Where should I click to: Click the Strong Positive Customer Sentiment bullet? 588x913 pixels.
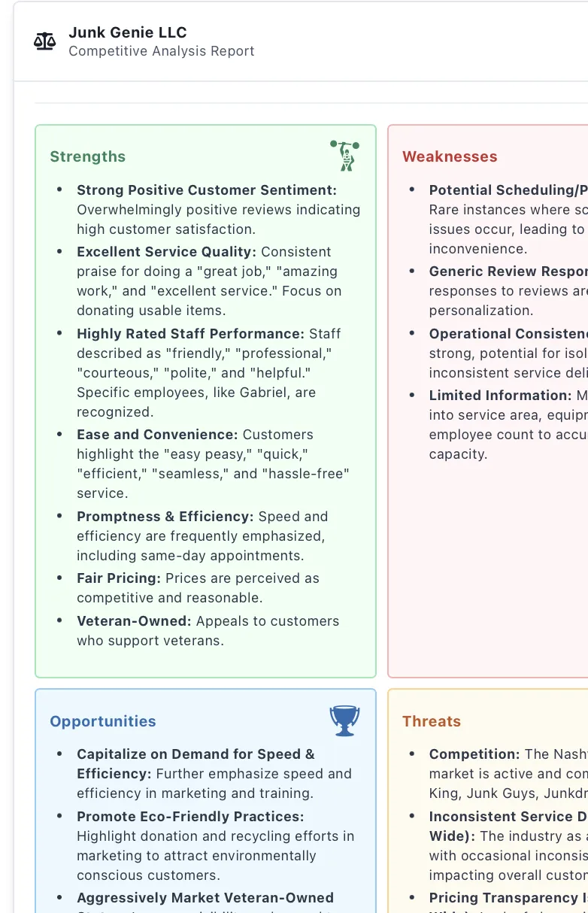207,190
